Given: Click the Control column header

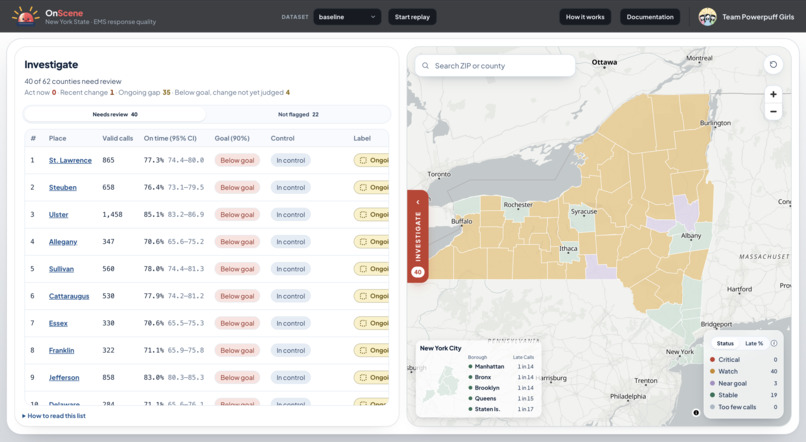Looking at the screenshot, I should [282, 138].
